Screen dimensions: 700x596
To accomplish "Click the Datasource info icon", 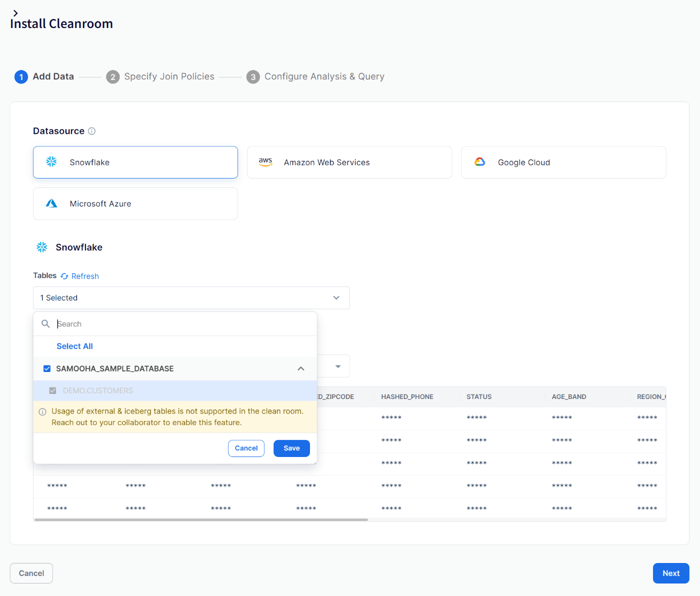I will (x=92, y=131).
